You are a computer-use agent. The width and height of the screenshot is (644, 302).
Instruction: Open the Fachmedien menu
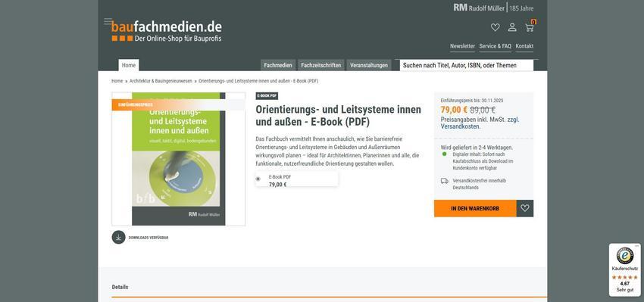(278, 65)
